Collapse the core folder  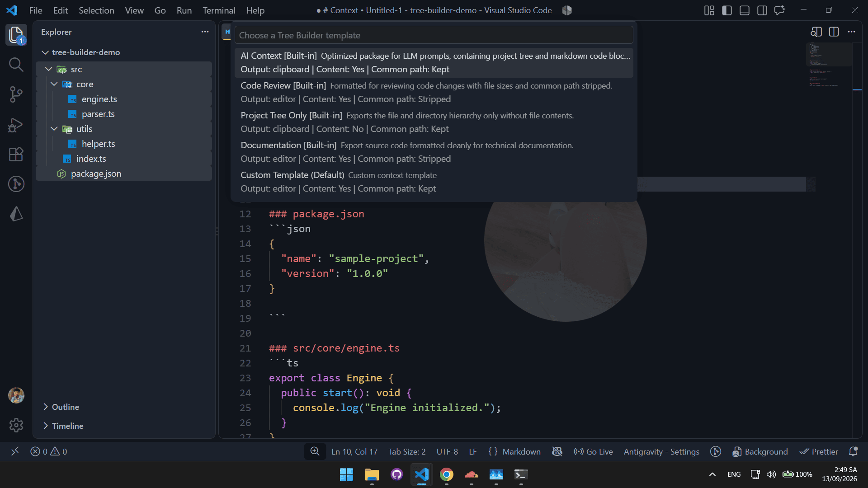point(124,84)
